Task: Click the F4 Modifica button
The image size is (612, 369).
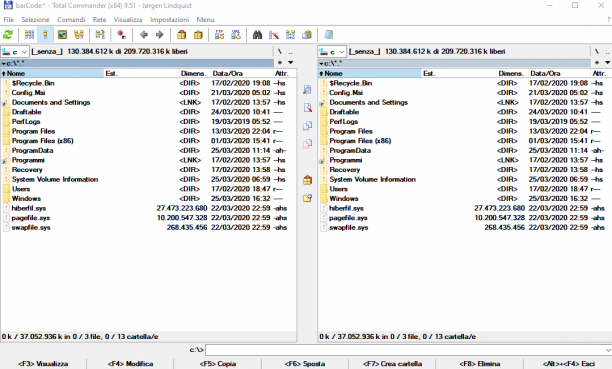Action: (130, 364)
